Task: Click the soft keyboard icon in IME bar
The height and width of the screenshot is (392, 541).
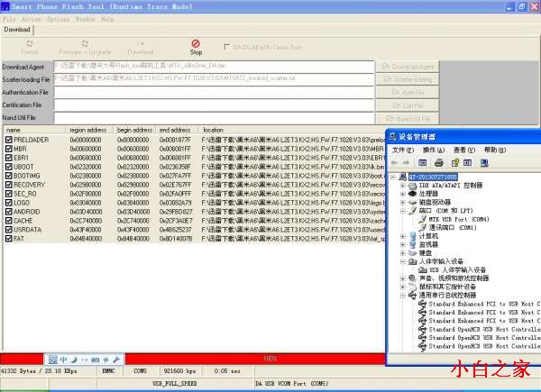Action: pyautogui.click(x=96, y=360)
